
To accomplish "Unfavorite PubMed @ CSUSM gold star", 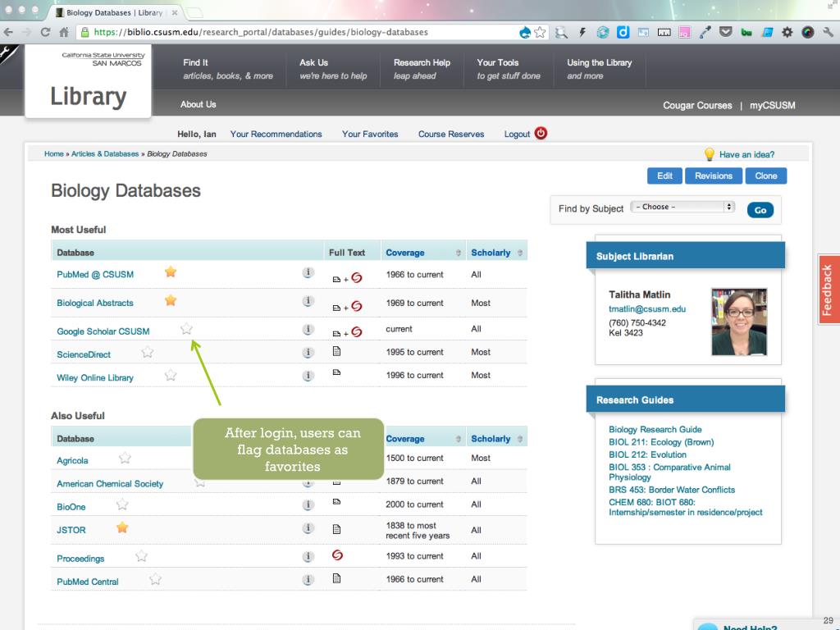I will point(171,272).
